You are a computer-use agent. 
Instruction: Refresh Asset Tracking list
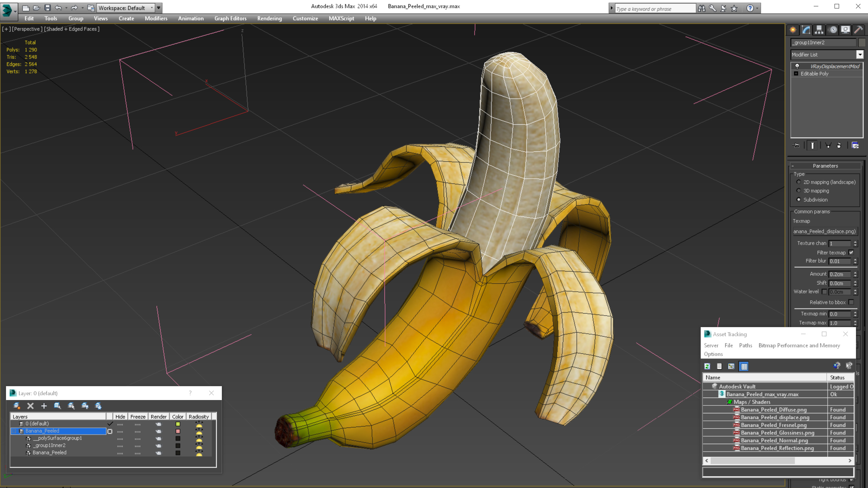(707, 366)
